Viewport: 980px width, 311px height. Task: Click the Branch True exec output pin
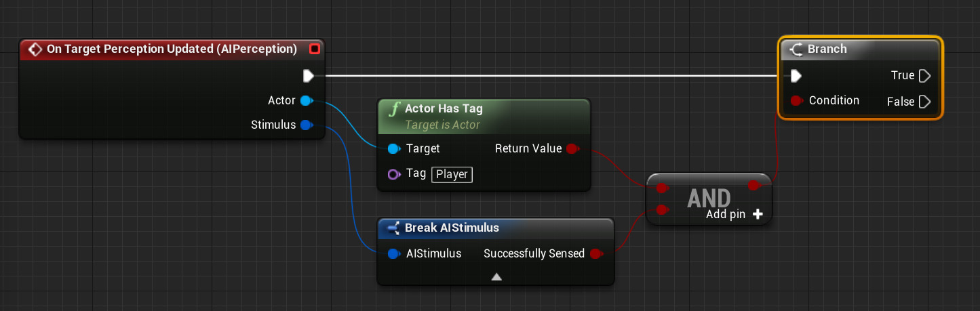click(x=924, y=75)
